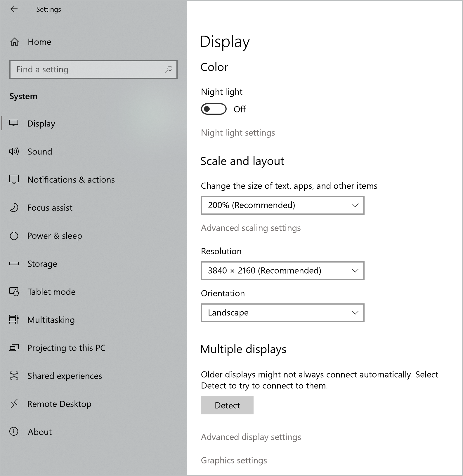Open the Resolution dropdown

point(282,271)
